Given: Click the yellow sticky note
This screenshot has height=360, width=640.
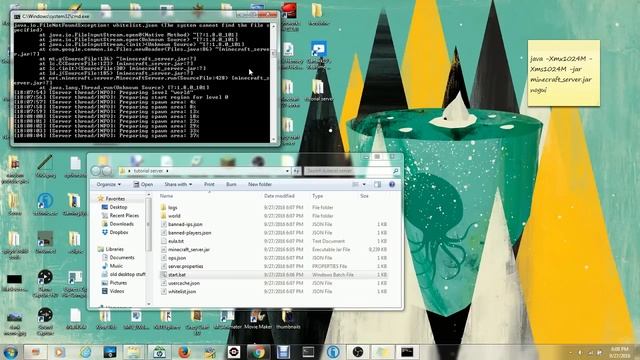Looking at the screenshot, I should [563, 73].
